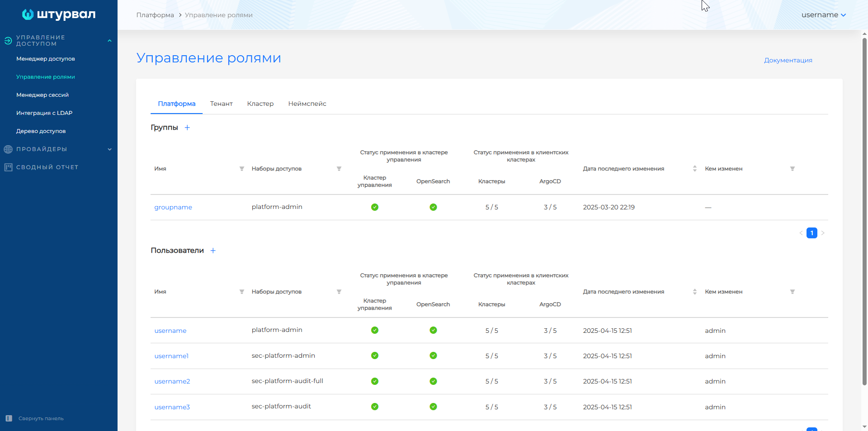Click the Сводный отчет sidebar icon
This screenshot has height=431, width=868.
(8, 167)
